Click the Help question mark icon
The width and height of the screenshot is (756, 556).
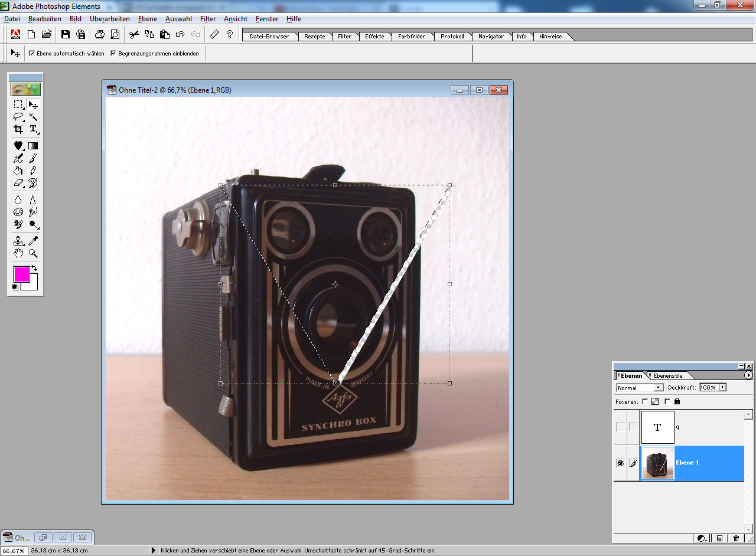point(230,34)
